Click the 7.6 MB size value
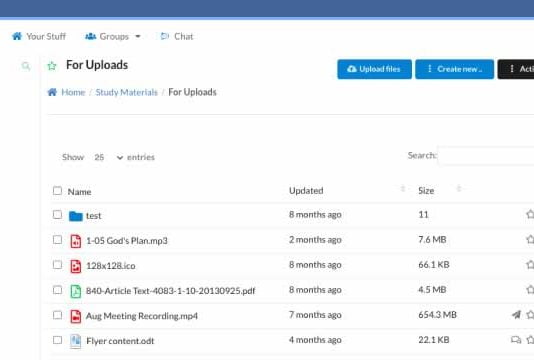 432,239
